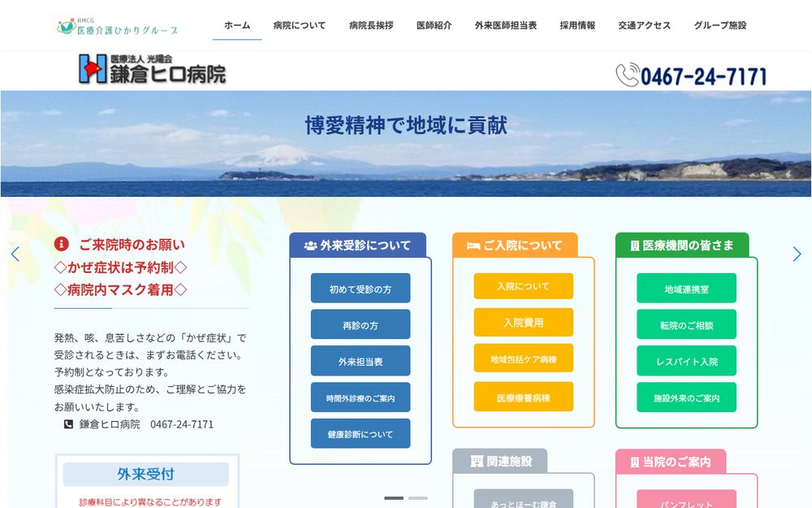Click the gray あっとほーむ鎌倉 button
This screenshot has height=508, width=812.
(524, 499)
